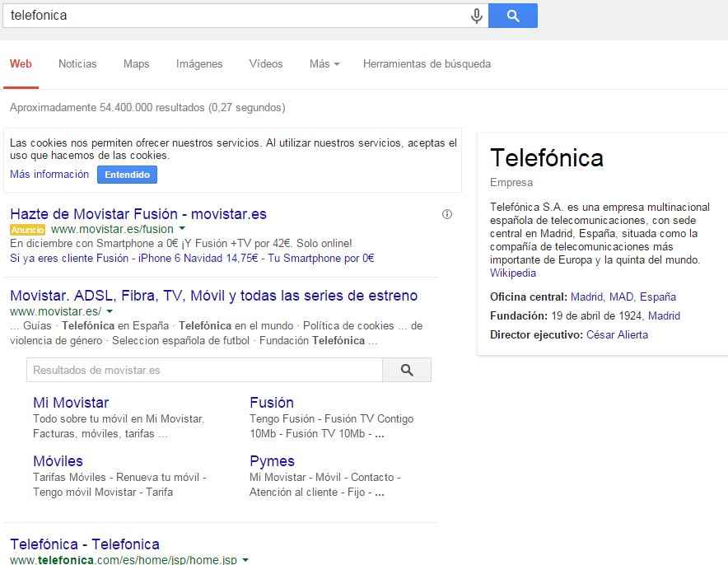Select the Web tab
The image size is (728, 565).
(x=21, y=64)
